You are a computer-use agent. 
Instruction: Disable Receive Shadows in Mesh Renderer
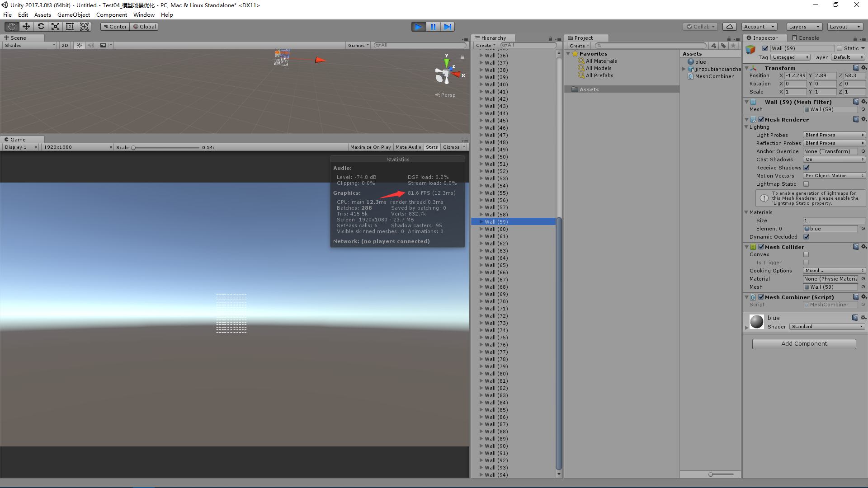[807, 168]
